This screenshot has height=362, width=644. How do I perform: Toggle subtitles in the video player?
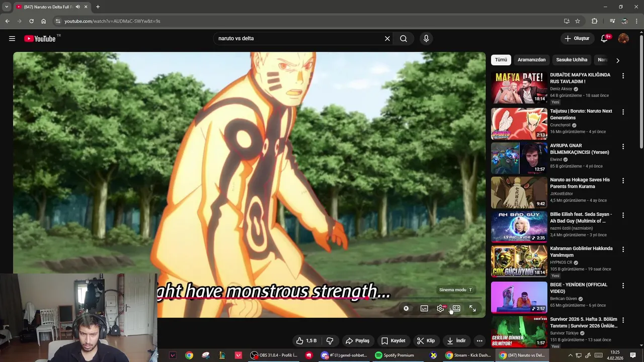point(424,309)
